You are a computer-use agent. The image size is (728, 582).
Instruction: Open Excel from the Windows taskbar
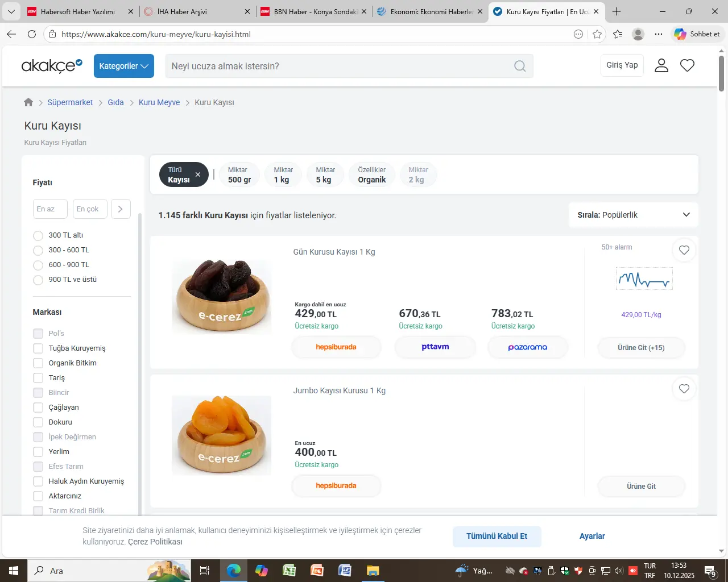(289, 571)
